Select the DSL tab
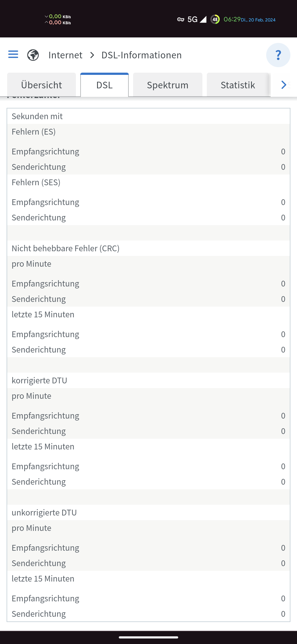This screenshot has width=297, height=644. pyautogui.click(x=105, y=85)
